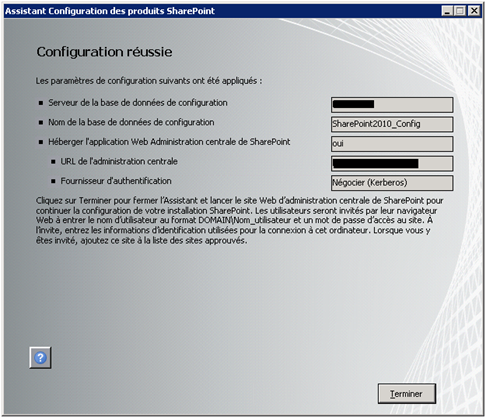Click the 'Cliquez sur Terminer' instruction paragraph
486x418 pixels.
click(239, 220)
